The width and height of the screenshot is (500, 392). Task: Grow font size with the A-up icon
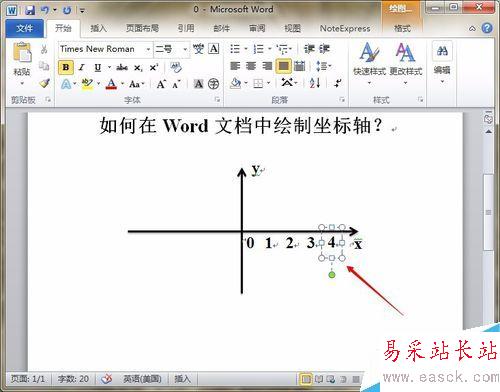(x=161, y=84)
